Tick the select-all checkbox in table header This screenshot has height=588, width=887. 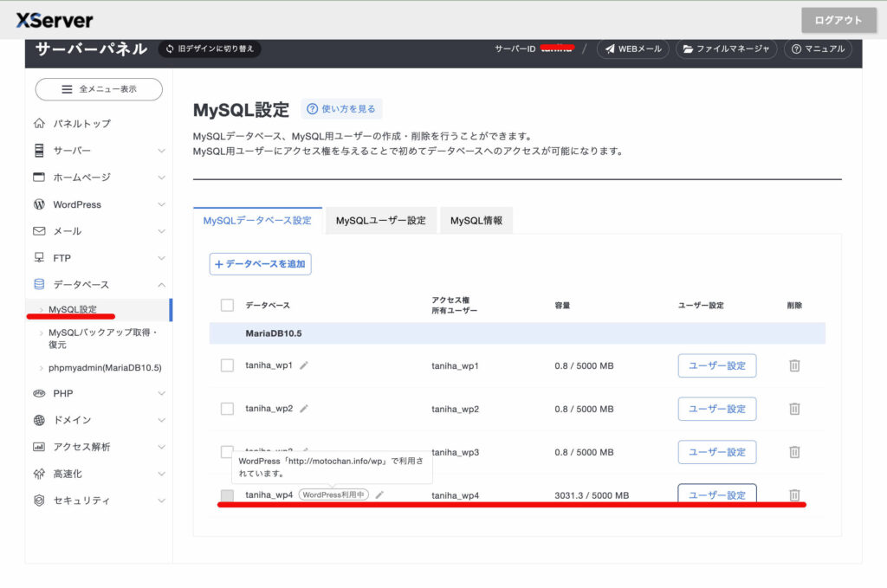pyautogui.click(x=227, y=306)
